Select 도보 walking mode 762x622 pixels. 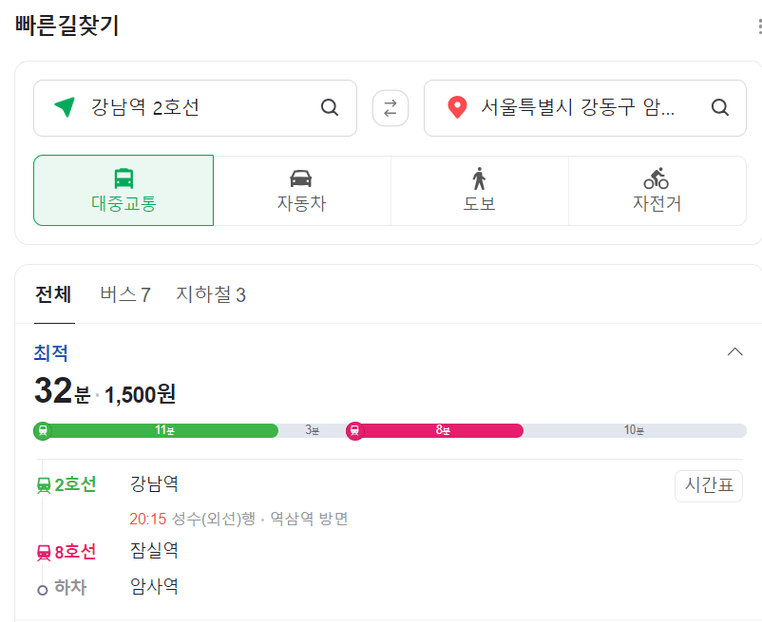[x=479, y=190]
